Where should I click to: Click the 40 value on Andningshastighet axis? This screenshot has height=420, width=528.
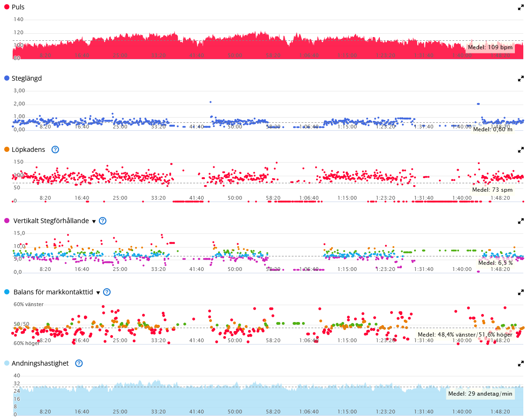[17, 376]
